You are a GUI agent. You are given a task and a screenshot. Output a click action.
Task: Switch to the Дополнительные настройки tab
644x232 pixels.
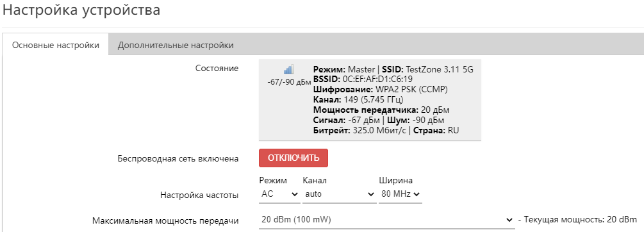(176, 45)
